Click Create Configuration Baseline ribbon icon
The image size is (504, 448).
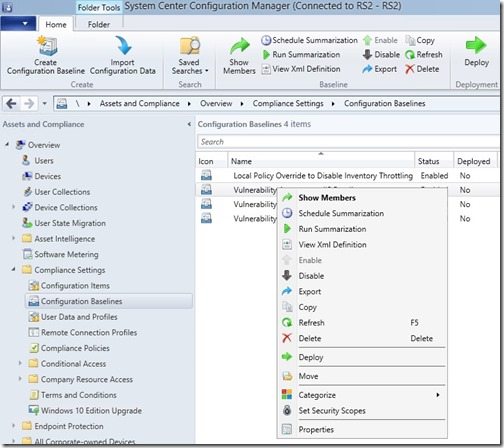click(46, 46)
